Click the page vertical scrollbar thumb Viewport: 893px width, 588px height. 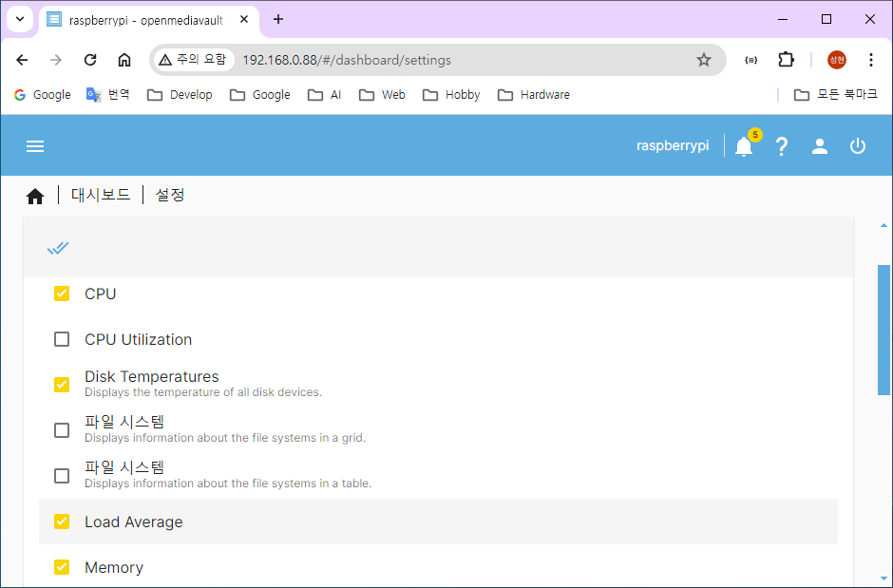[883, 330]
